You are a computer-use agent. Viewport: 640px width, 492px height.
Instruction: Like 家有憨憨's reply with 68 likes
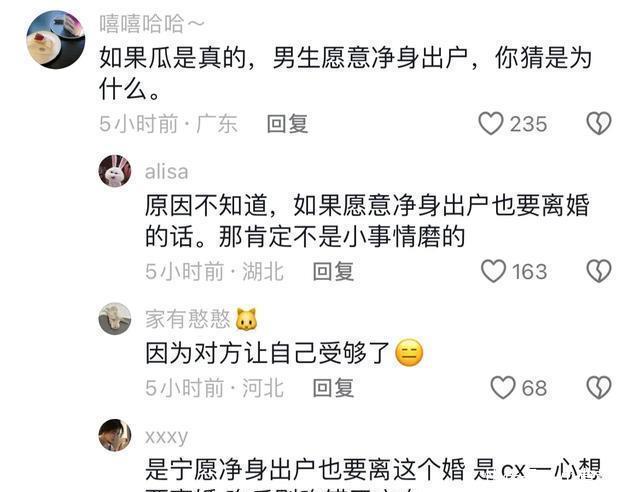point(503,387)
